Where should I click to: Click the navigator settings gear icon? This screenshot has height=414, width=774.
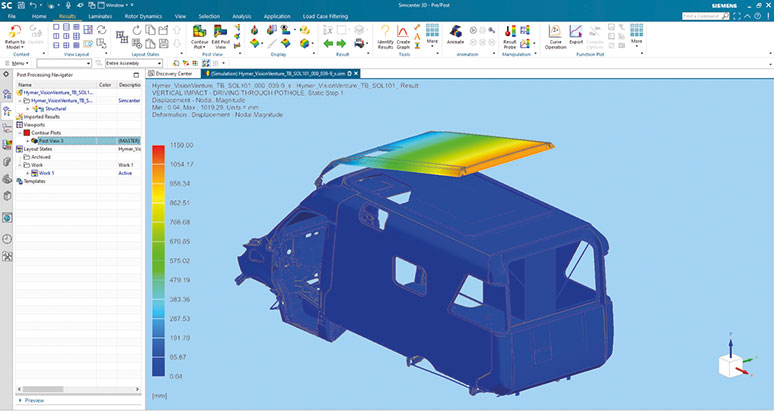tap(6, 75)
